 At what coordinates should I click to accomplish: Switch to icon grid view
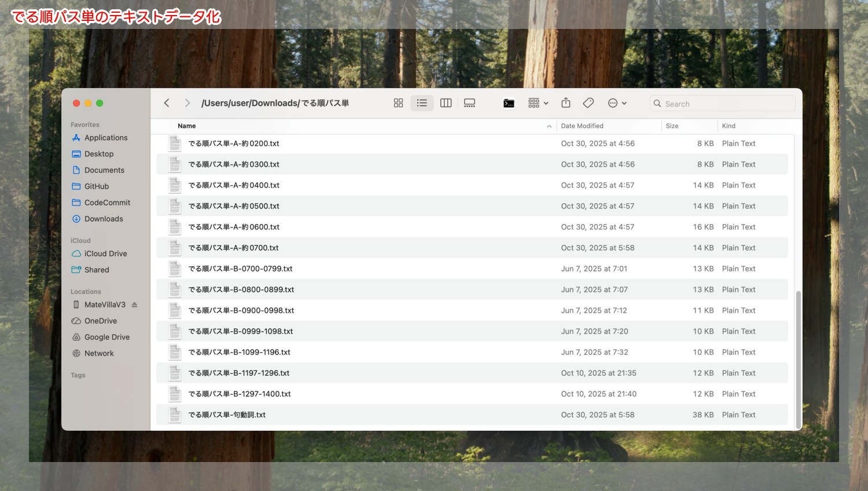398,103
